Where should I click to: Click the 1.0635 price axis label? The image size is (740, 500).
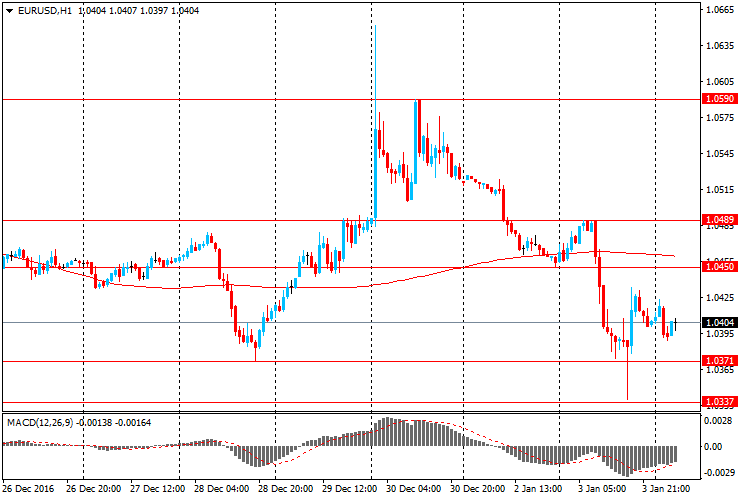coord(720,46)
